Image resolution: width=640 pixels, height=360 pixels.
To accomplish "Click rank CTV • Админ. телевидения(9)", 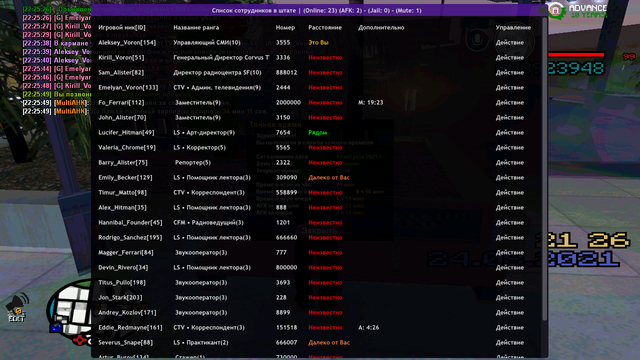I will [217, 87].
